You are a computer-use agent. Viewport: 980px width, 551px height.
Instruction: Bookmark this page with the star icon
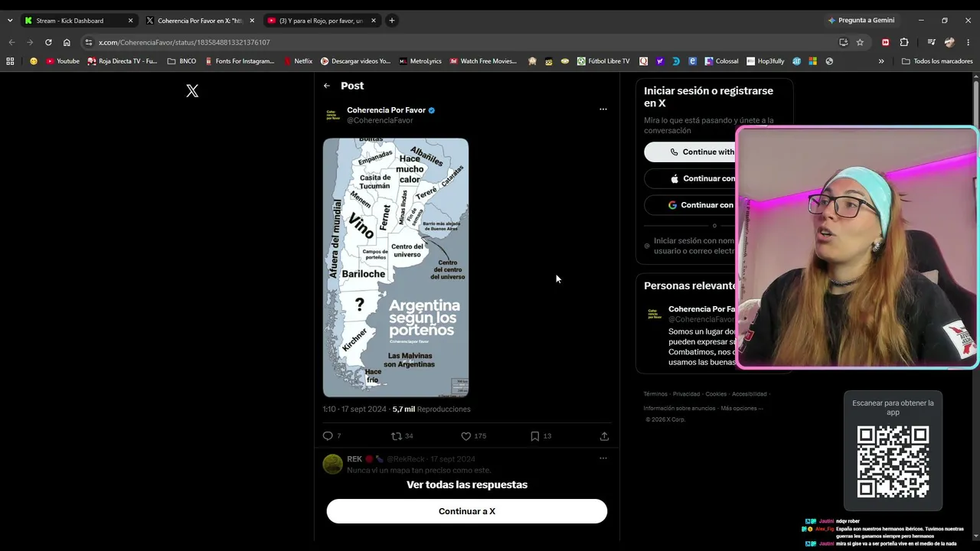pyautogui.click(x=860, y=42)
